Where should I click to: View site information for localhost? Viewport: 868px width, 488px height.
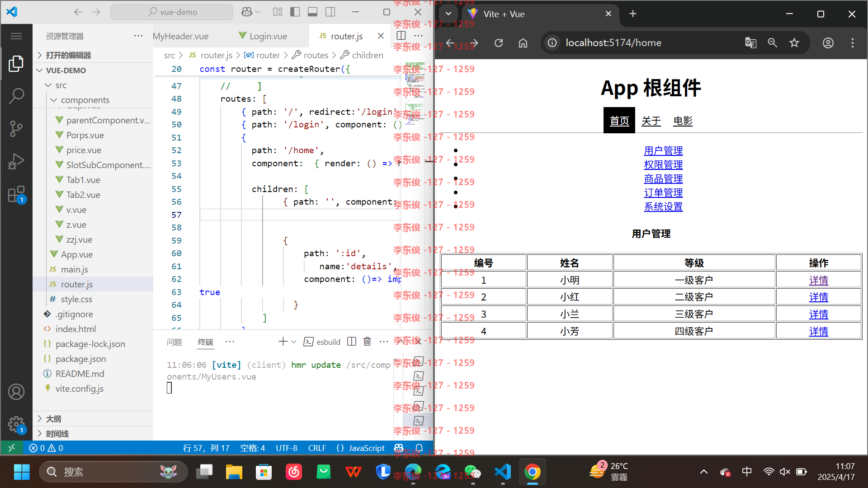tap(552, 43)
